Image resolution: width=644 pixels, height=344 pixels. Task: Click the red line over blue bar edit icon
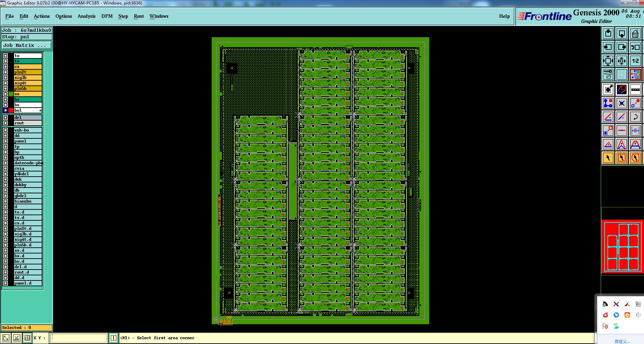[608, 117]
